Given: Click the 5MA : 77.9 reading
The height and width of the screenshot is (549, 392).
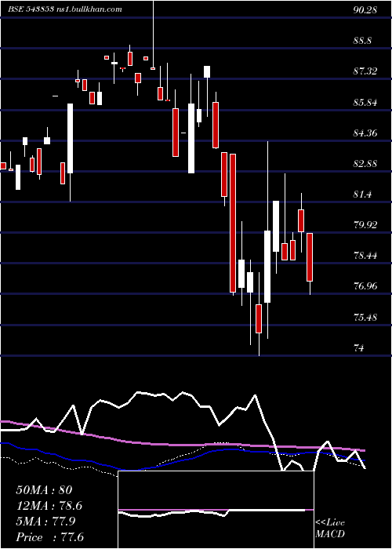Looking at the screenshot, I should tap(46, 522).
